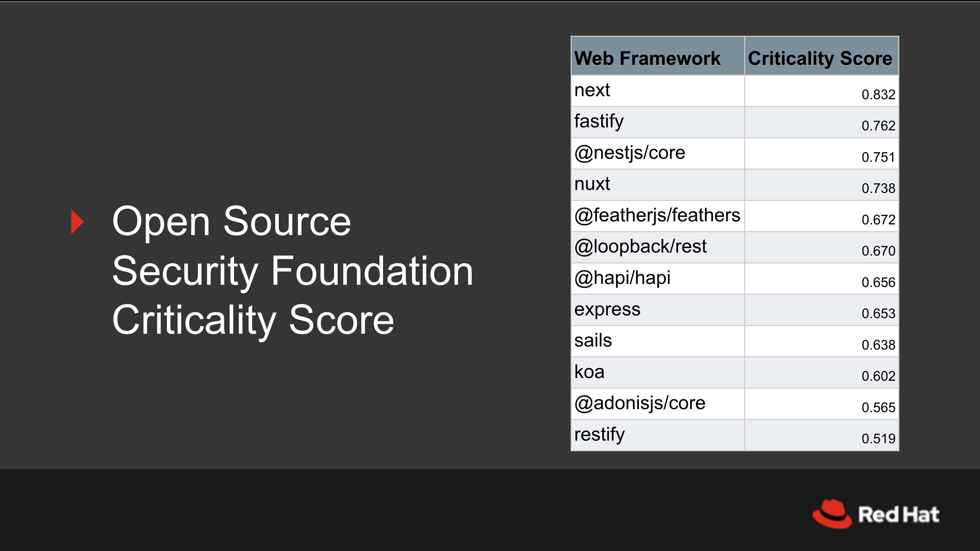
Task: Click the next framework name cell
Action: click(592, 90)
